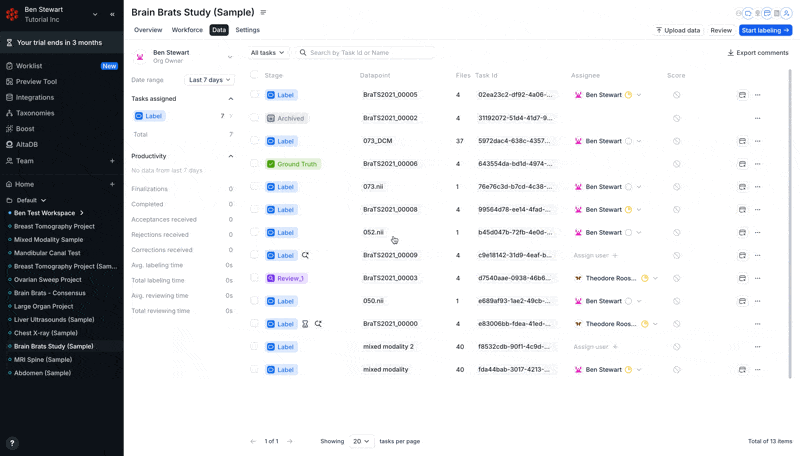The width and height of the screenshot is (800, 456).
Task: Collapse the sidebar with the double-chevron icon
Action: pos(112,14)
